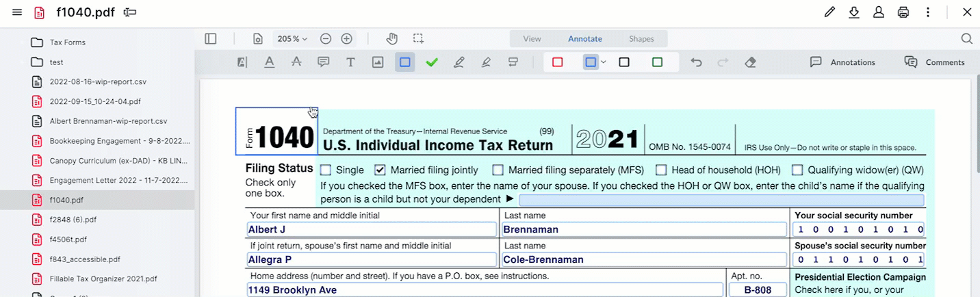Zoom out with the minus icon
The height and width of the screenshot is (297, 980).
click(326, 39)
